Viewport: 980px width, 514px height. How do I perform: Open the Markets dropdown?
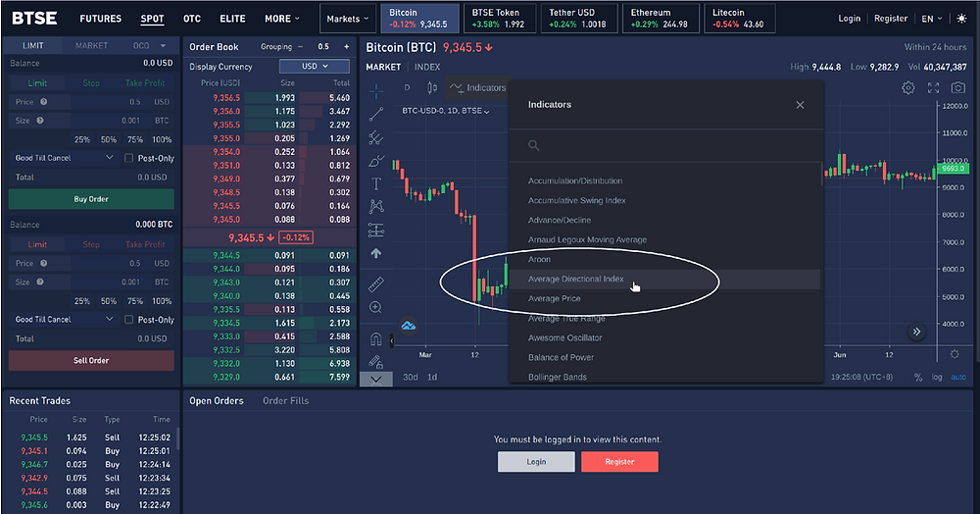click(x=348, y=19)
